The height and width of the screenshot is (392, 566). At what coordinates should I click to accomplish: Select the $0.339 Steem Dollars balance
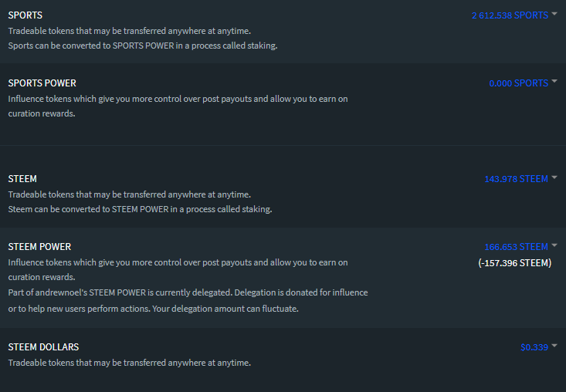click(534, 347)
